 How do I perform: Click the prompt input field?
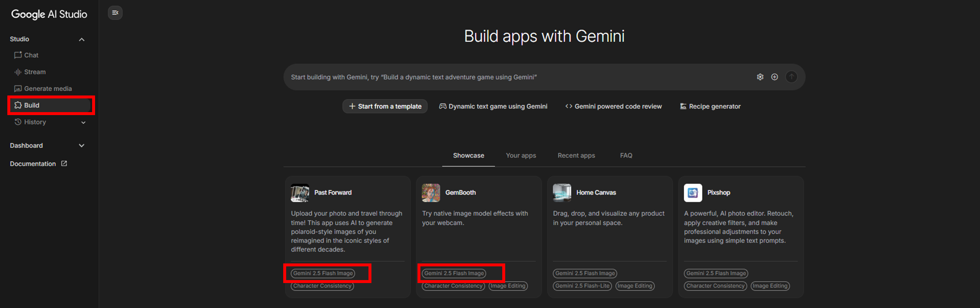[x=519, y=77]
